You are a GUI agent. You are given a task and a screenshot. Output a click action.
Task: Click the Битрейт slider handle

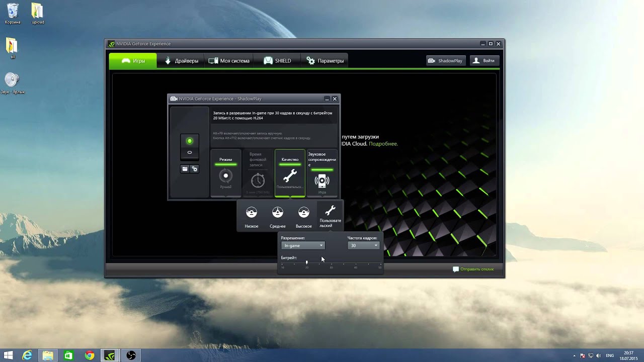coord(306,262)
